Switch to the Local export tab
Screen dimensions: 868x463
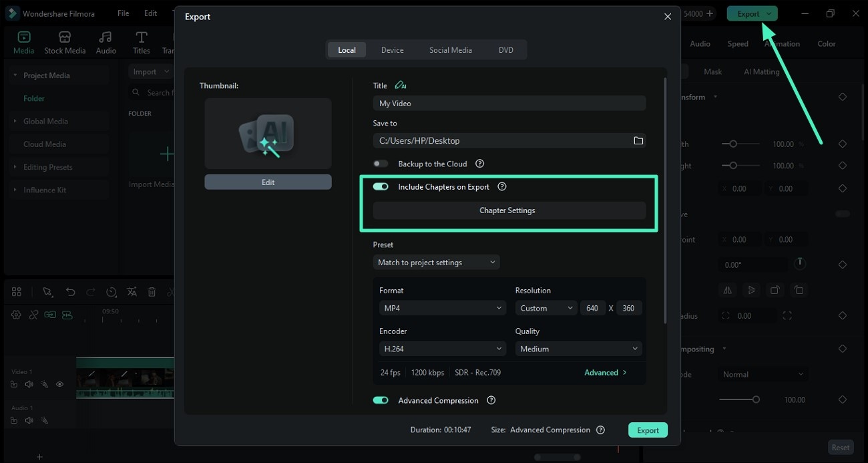click(347, 50)
